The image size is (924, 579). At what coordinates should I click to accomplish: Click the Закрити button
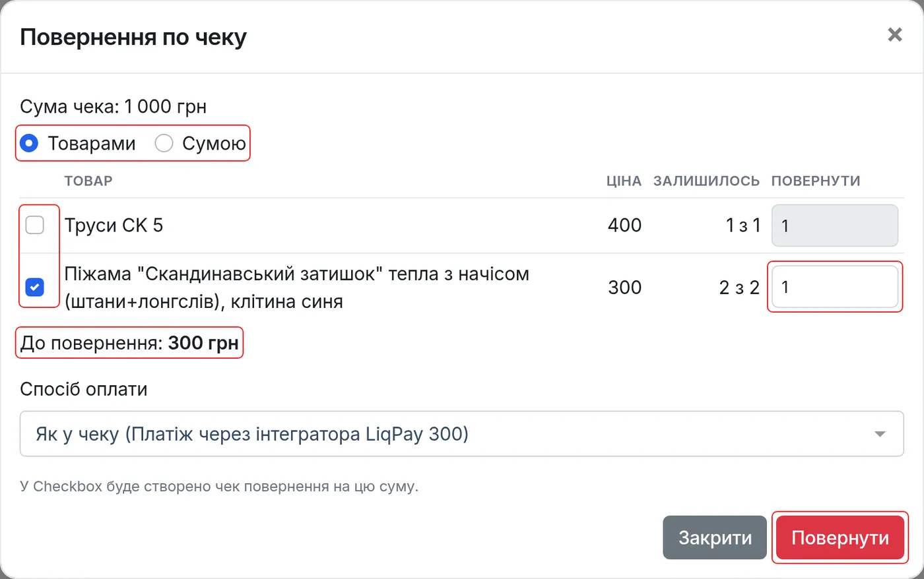[x=715, y=537]
